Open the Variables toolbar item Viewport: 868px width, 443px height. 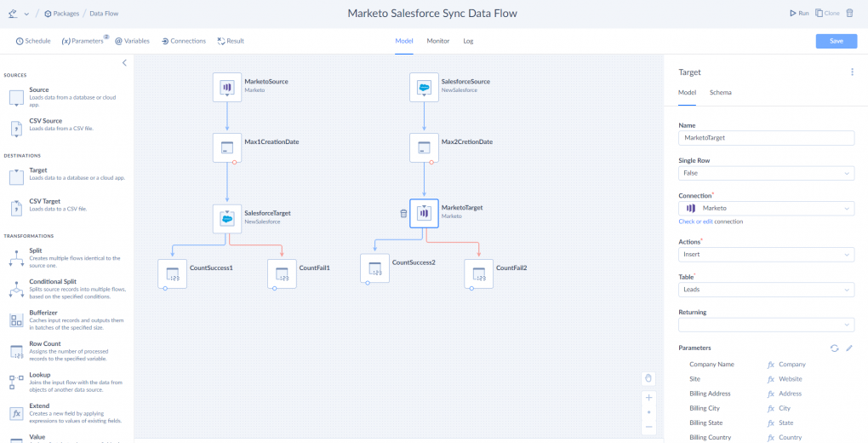(x=132, y=41)
